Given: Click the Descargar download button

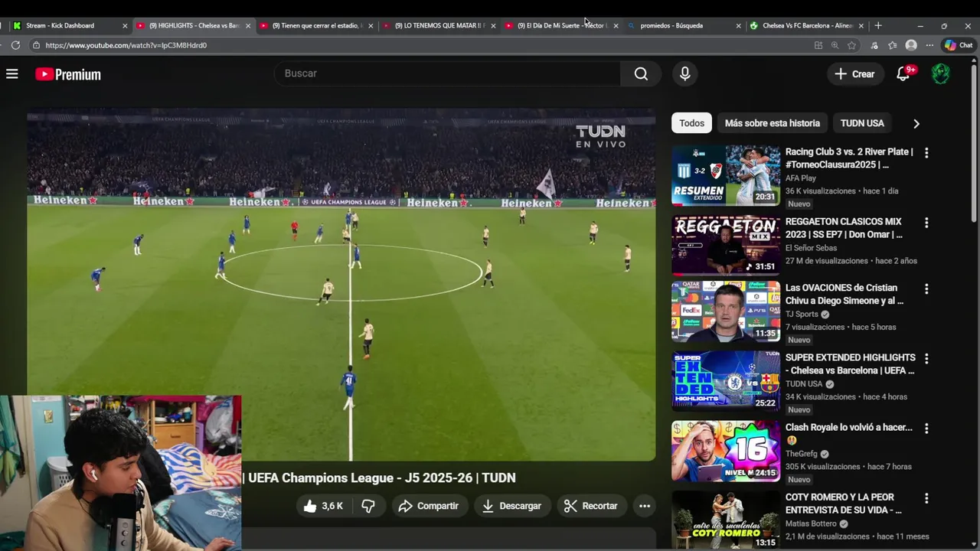Looking at the screenshot, I should pyautogui.click(x=511, y=506).
